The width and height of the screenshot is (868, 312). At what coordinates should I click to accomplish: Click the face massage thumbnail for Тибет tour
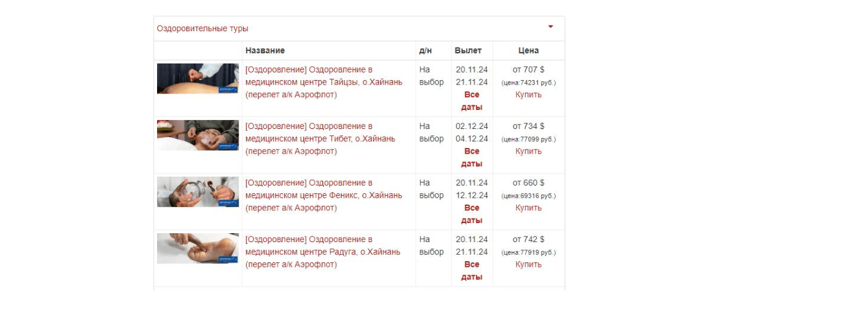click(x=198, y=135)
